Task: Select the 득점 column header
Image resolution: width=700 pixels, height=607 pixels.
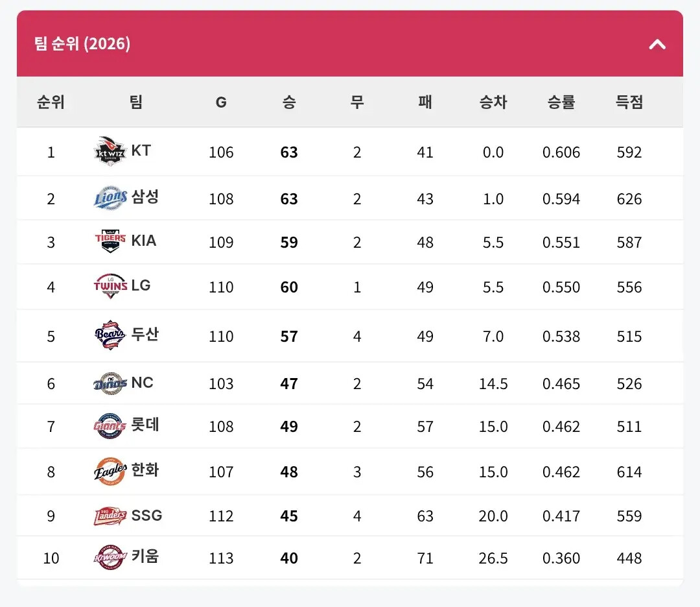Action: click(629, 102)
